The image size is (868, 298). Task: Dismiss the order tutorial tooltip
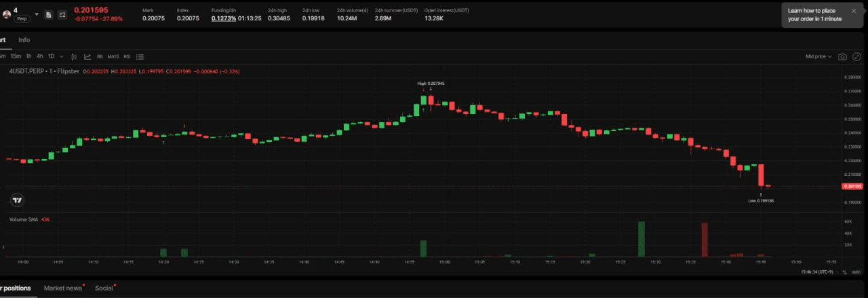[x=853, y=11]
